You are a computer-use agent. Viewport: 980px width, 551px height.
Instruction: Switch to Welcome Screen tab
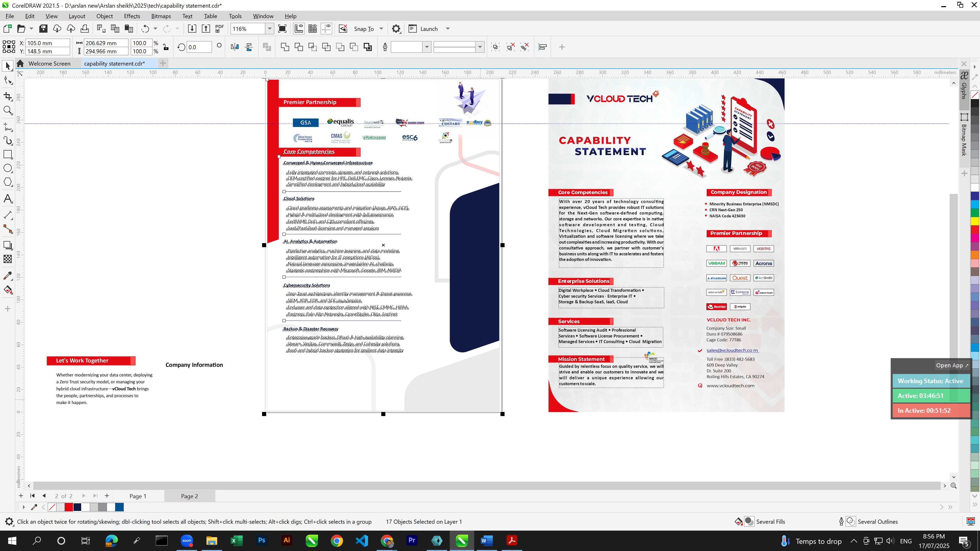[50, 64]
